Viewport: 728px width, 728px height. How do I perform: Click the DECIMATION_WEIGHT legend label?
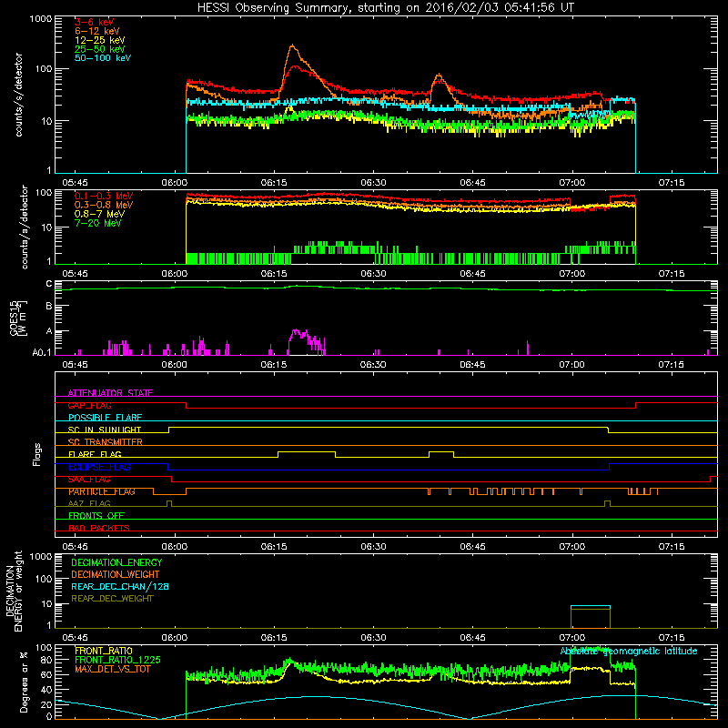116,574
